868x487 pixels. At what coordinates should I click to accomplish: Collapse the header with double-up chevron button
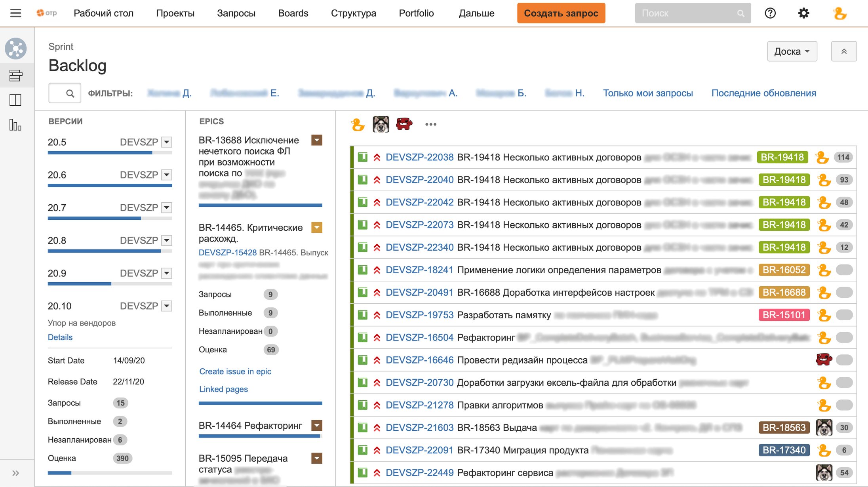[x=844, y=51]
